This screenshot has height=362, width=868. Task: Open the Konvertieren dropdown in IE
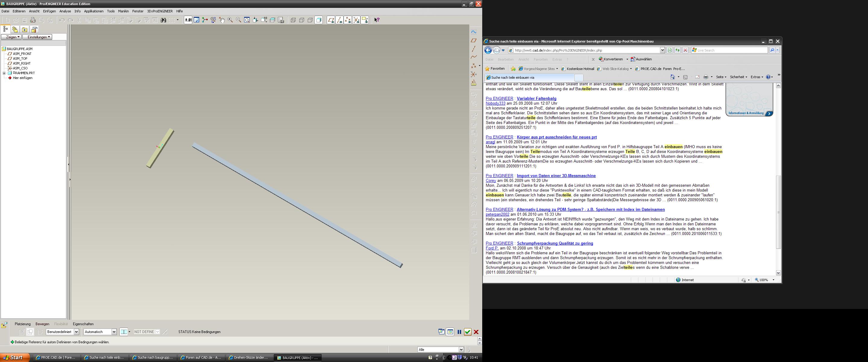pos(614,59)
